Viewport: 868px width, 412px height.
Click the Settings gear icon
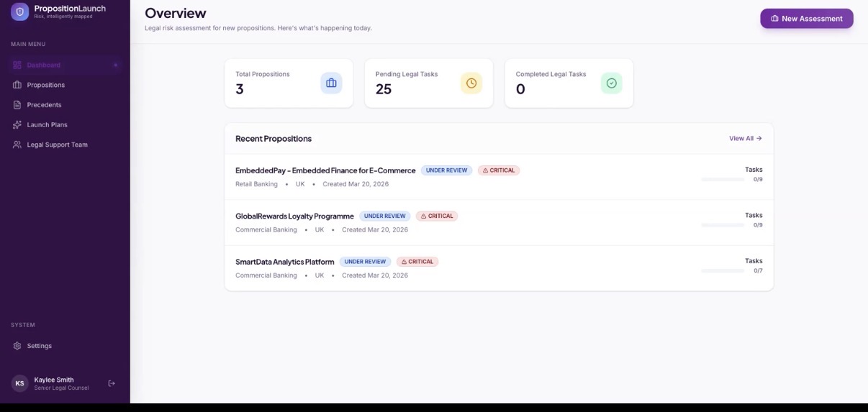click(x=17, y=346)
